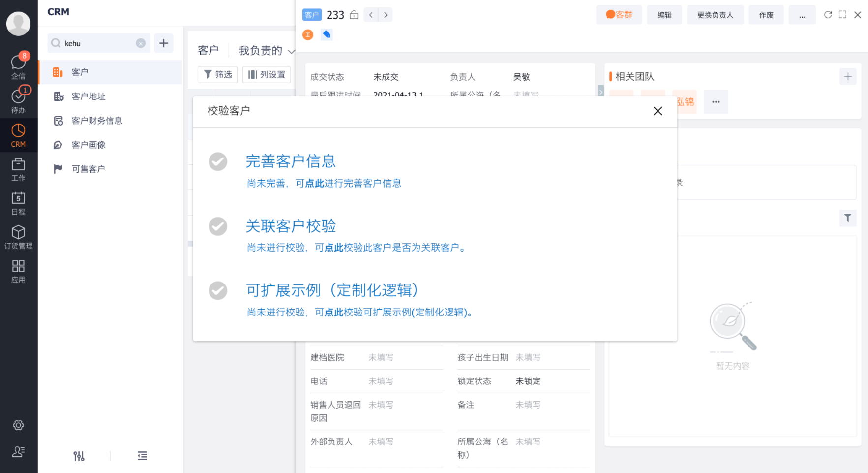Open the 完善客户信息 heading link
The image size is (868, 473).
[291, 161]
